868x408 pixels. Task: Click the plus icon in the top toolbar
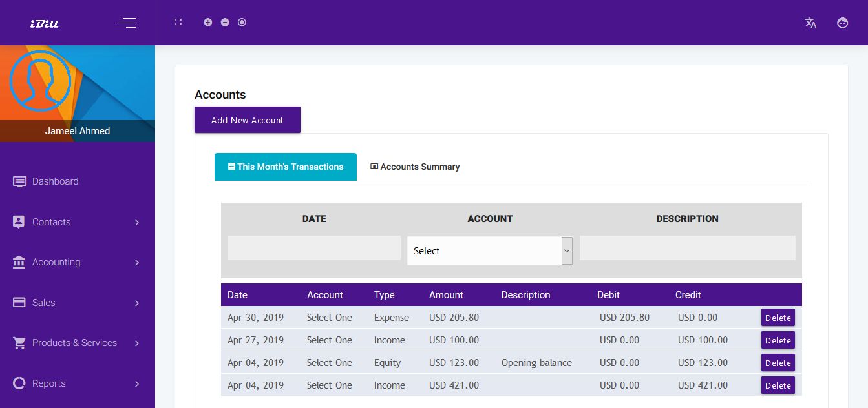(x=208, y=22)
